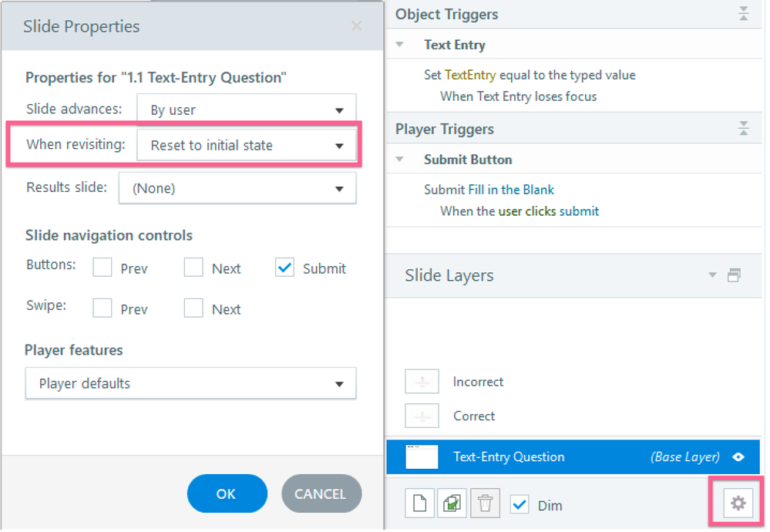Enable the Prev button checkbox
Screen dimensions: 770x532
[103, 268]
